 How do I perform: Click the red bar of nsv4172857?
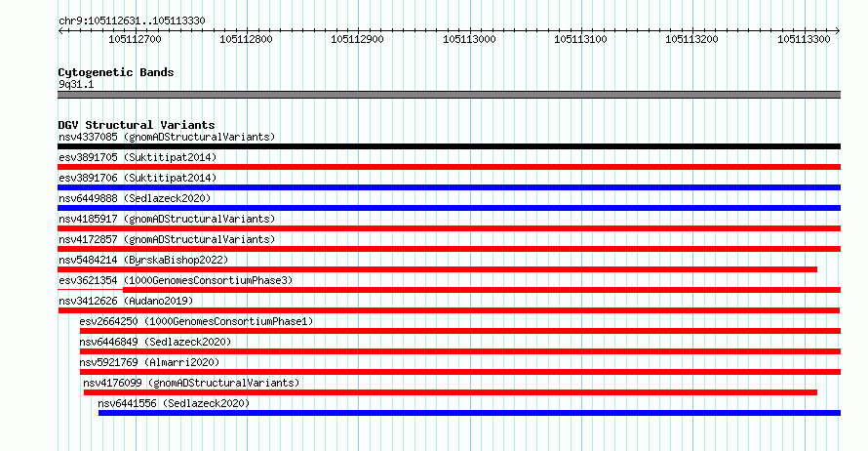tap(449, 249)
